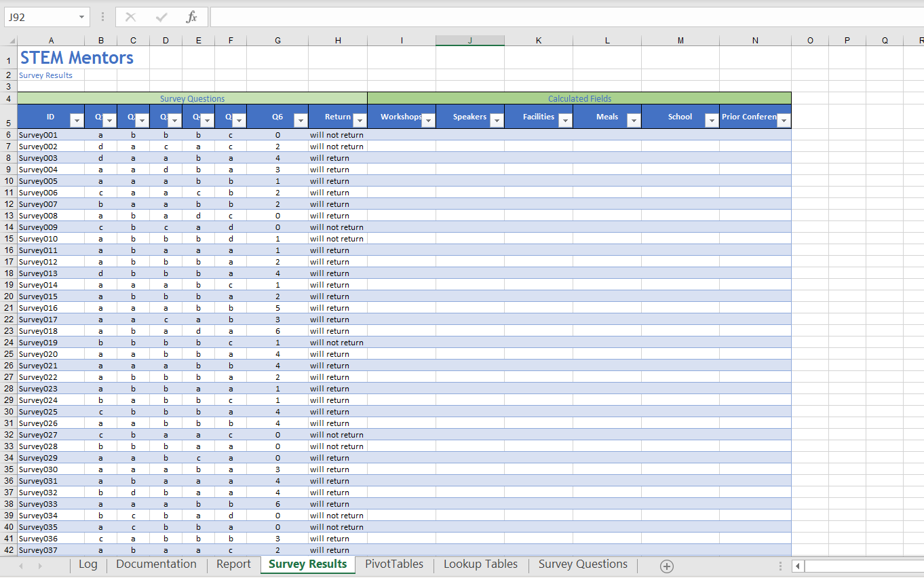Select column H by its header letter
924x578 pixels.
click(x=338, y=41)
